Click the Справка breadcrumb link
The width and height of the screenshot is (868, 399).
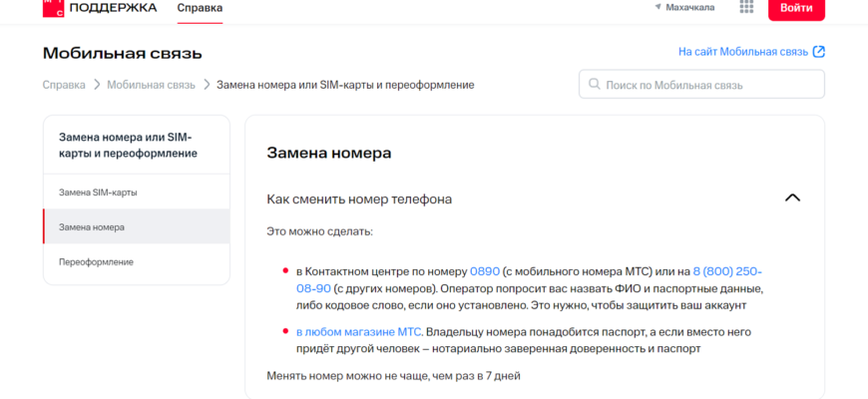point(64,85)
